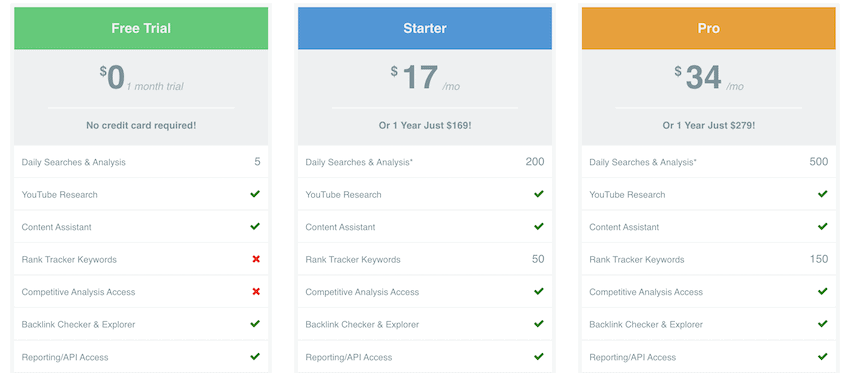Click 'No credit card required!' text
850x373 pixels.
pyautogui.click(x=141, y=125)
